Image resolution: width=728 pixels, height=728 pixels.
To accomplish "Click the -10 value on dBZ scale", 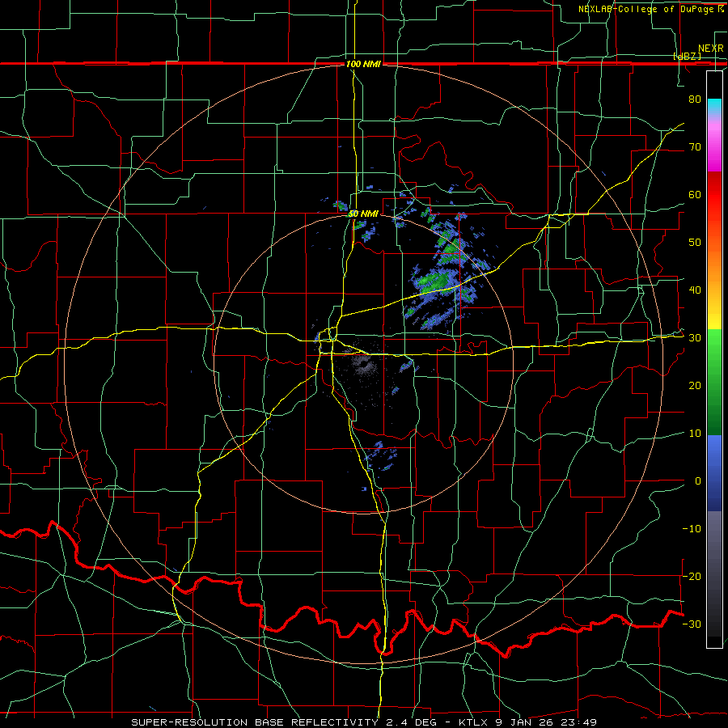I will pyautogui.click(x=692, y=529).
